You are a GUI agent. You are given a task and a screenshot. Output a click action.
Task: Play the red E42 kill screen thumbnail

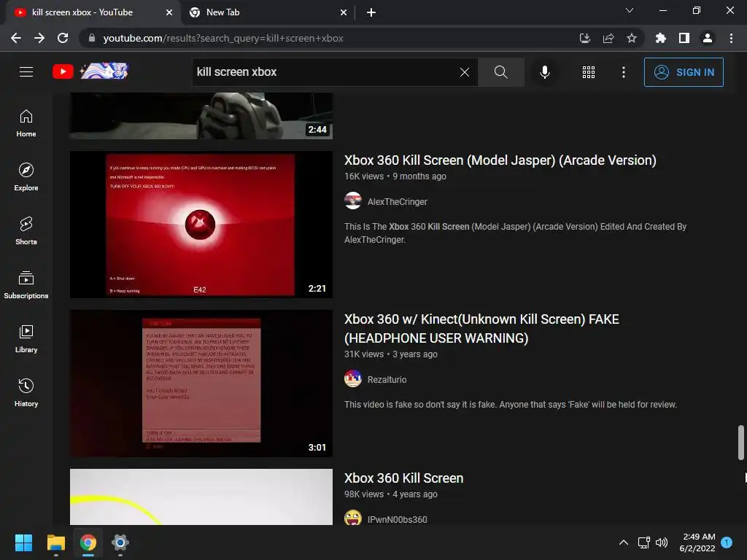[201, 225]
